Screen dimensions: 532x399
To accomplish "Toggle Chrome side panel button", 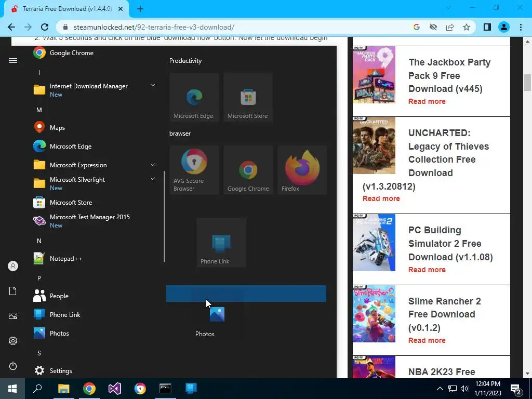I will click(487, 27).
